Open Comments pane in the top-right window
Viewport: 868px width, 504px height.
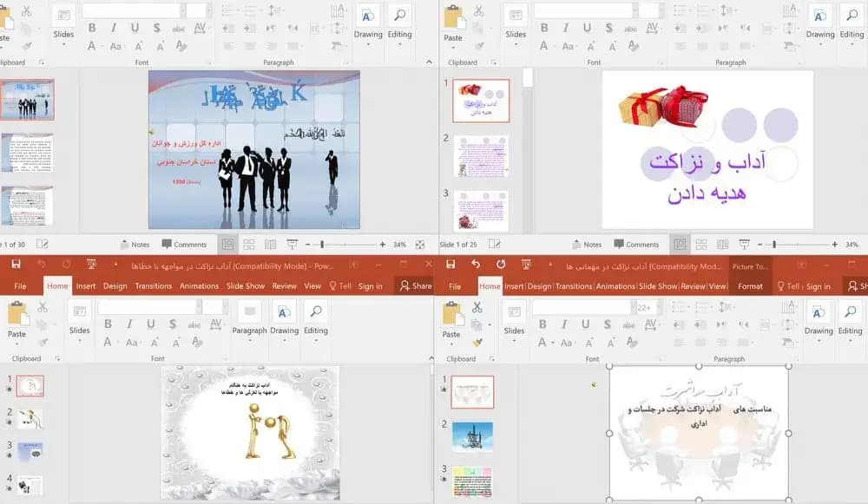pyautogui.click(x=636, y=244)
